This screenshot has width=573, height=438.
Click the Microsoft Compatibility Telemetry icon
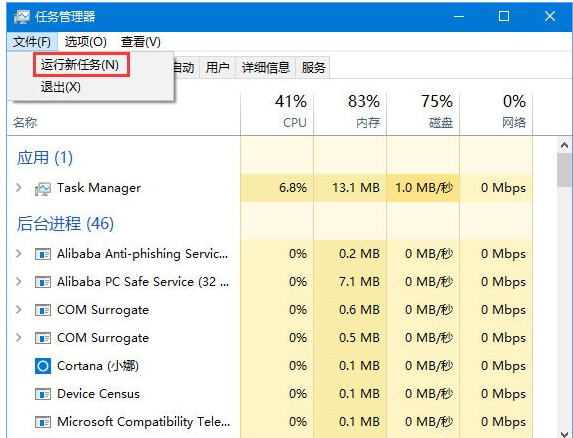tap(42, 422)
